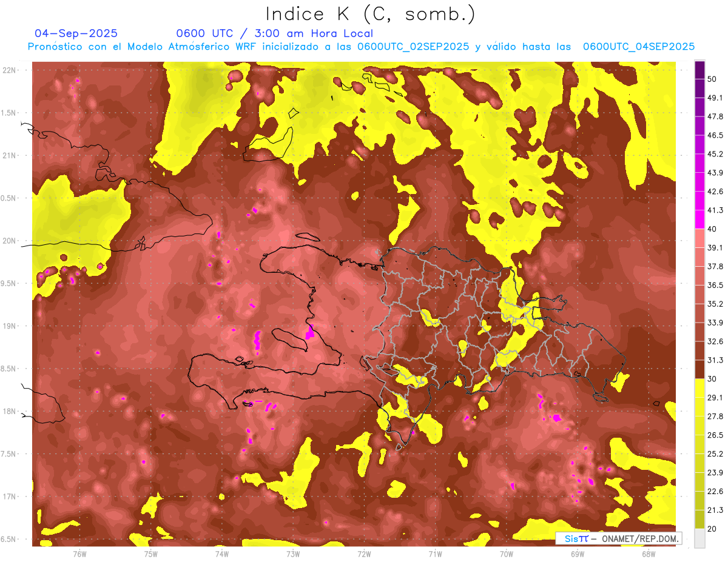Click the "39.1" colorbar label

point(715,247)
